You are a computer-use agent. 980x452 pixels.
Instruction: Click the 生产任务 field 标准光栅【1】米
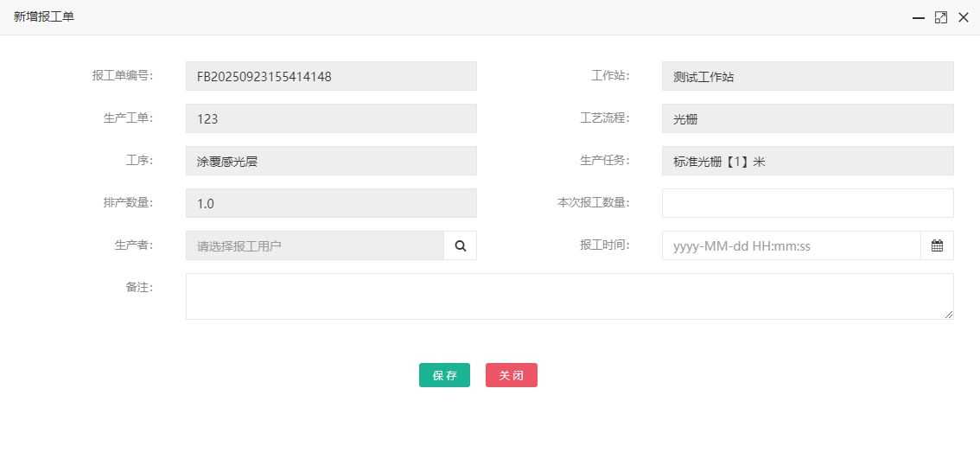[807, 161]
